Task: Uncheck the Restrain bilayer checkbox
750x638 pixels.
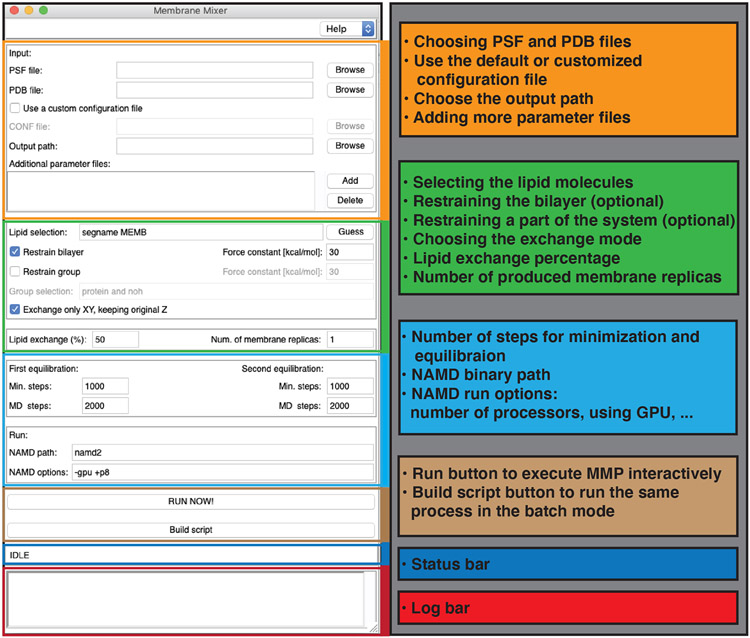Action: point(15,252)
